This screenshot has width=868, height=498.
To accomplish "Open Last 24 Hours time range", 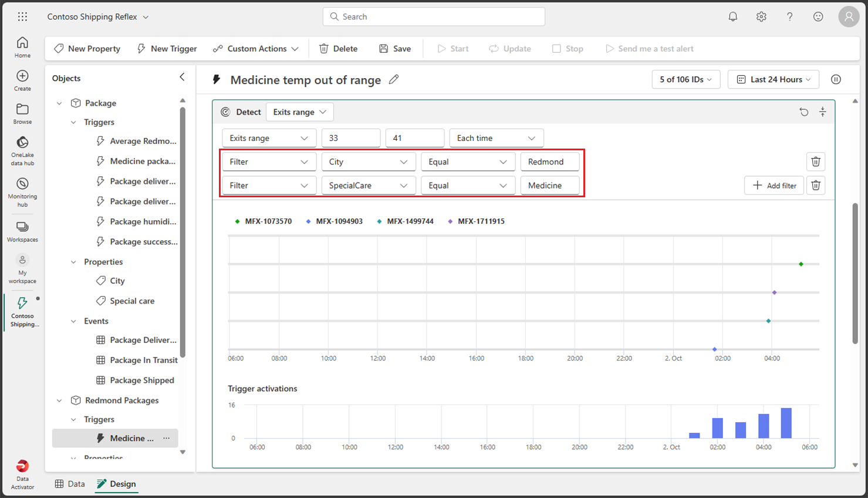I will [774, 79].
